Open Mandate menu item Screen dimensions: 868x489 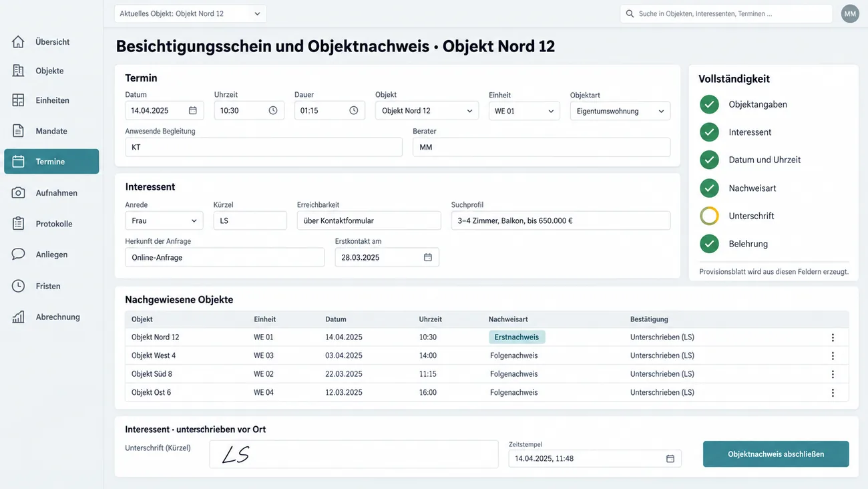[x=51, y=131]
